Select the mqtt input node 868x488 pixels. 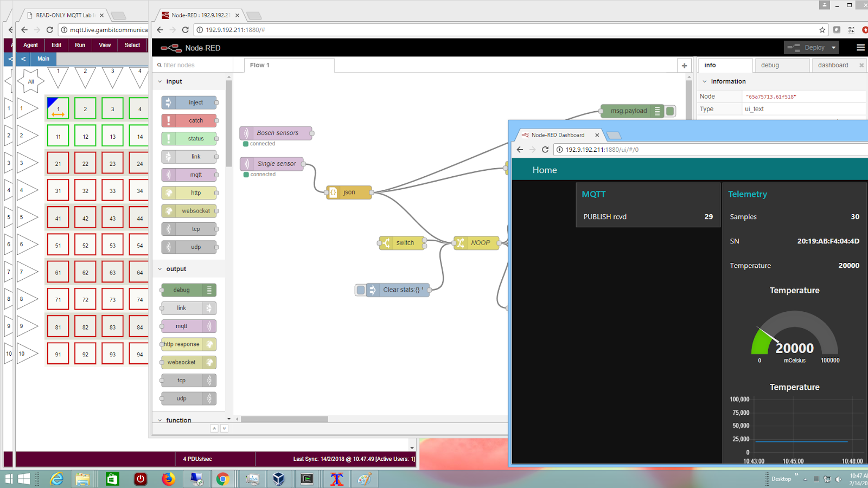point(190,175)
